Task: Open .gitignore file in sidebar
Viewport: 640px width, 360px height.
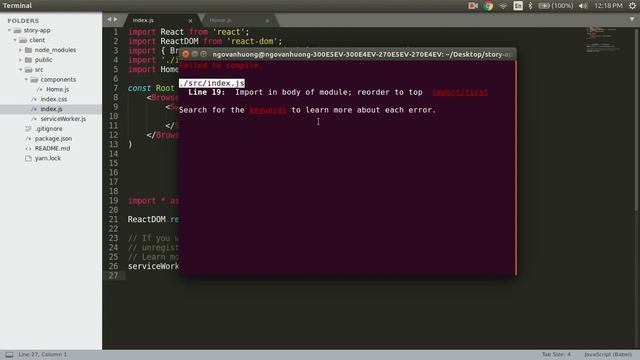Action: pos(49,129)
